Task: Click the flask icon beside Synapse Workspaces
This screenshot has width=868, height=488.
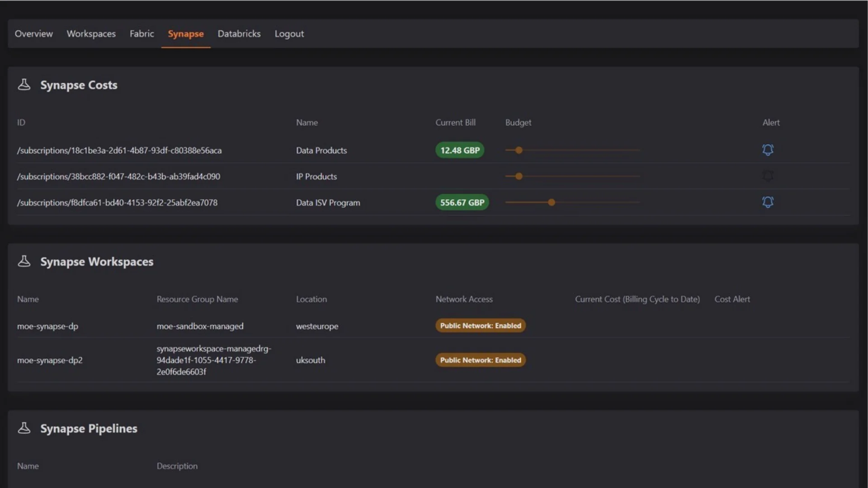Action: pos(24,261)
